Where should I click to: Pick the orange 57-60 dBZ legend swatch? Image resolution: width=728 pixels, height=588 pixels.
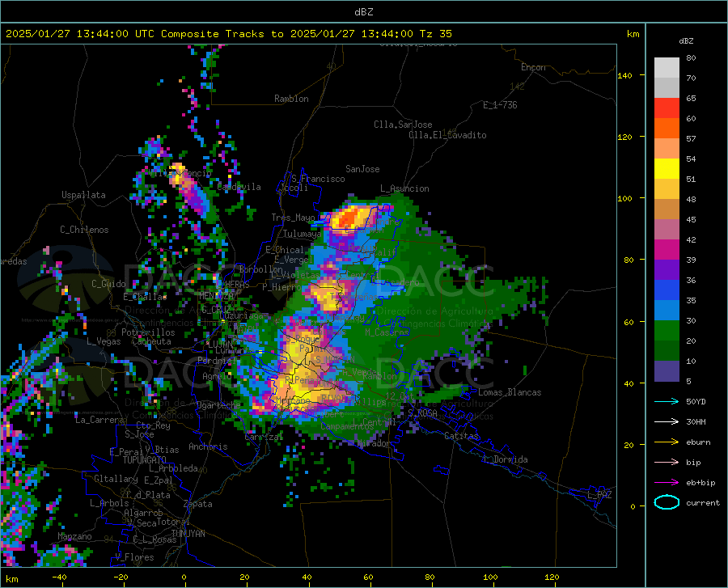click(x=667, y=129)
